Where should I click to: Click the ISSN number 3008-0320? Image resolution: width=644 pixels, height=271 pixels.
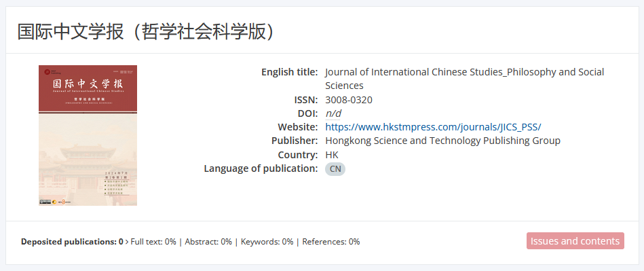click(x=349, y=100)
